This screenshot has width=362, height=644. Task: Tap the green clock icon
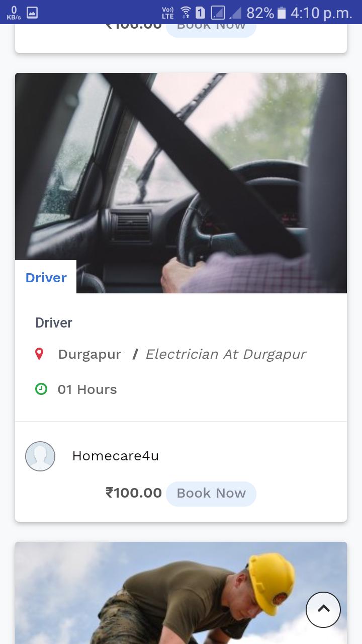[41, 389]
